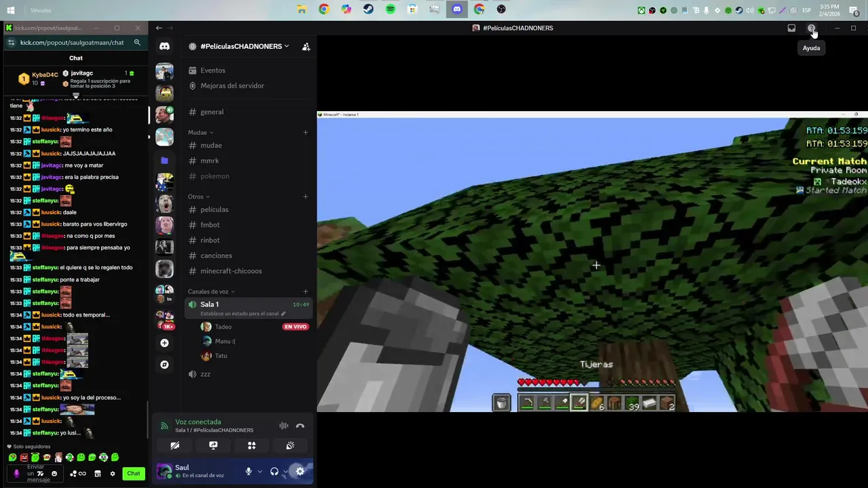Image resolution: width=868 pixels, height=488 pixels.
Task: Create a new voice channel plus
Action: (305, 291)
